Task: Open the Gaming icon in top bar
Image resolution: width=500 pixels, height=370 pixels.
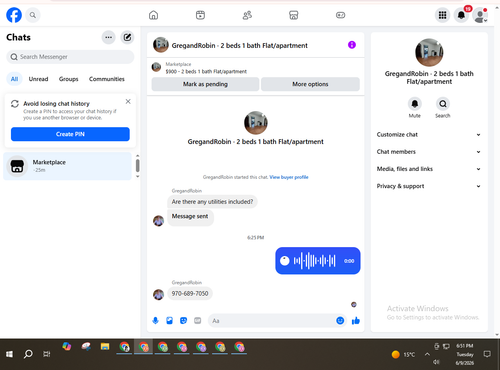Action: click(340, 15)
